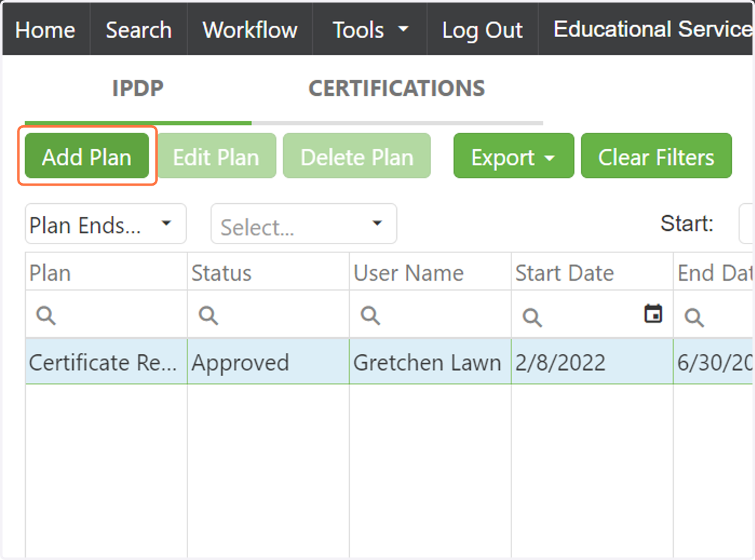Open Workflow from the navigation bar
The image size is (755, 560).
point(250,30)
